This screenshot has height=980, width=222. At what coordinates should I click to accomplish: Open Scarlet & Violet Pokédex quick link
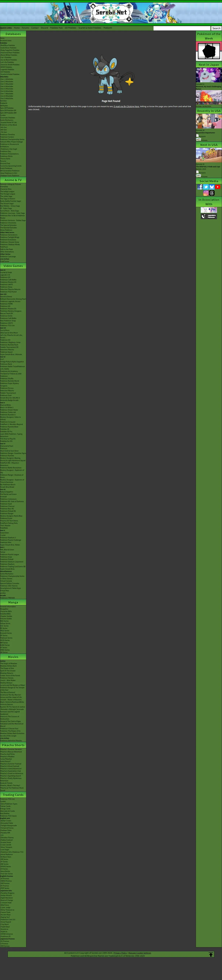tap(90, 28)
